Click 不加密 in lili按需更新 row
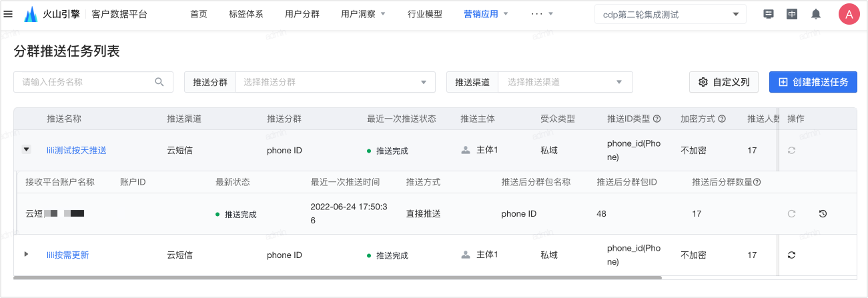Screen dimensions: 868x298 (693, 255)
